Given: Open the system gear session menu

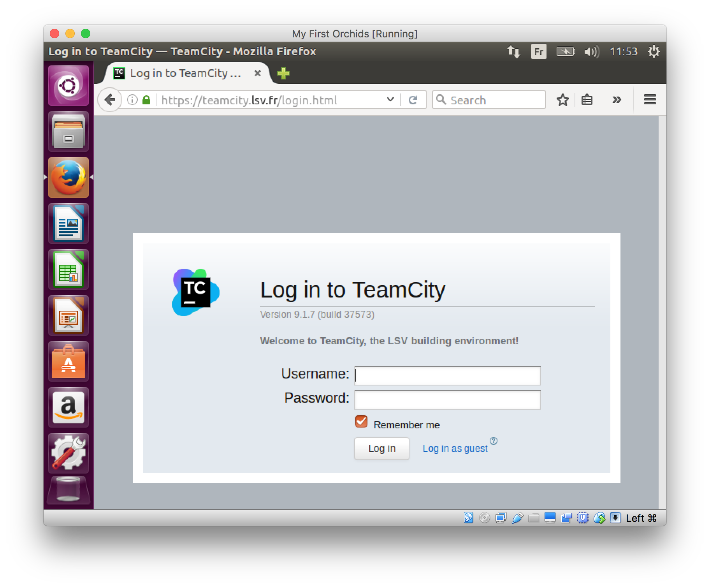Looking at the screenshot, I should (654, 51).
